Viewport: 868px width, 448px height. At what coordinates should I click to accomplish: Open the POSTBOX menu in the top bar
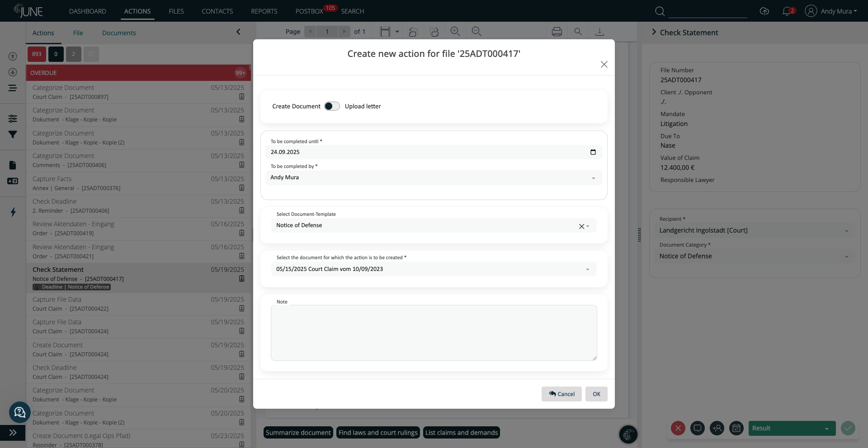point(309,11)
